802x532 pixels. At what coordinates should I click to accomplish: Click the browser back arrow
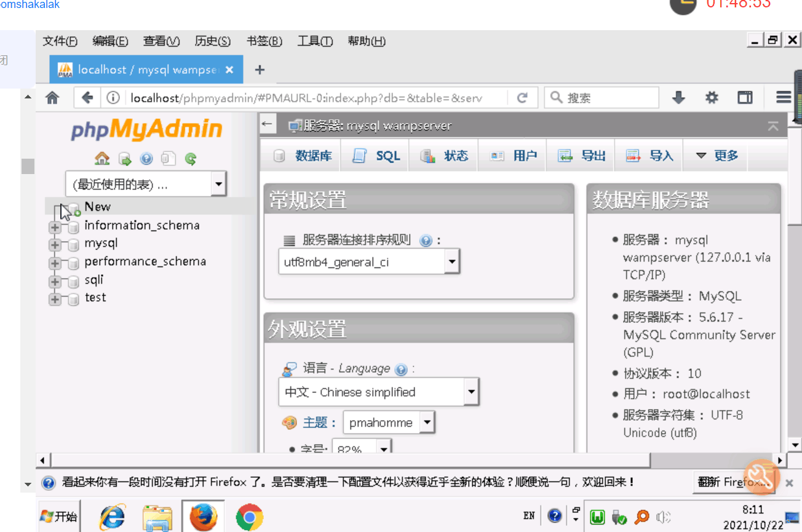87,97
